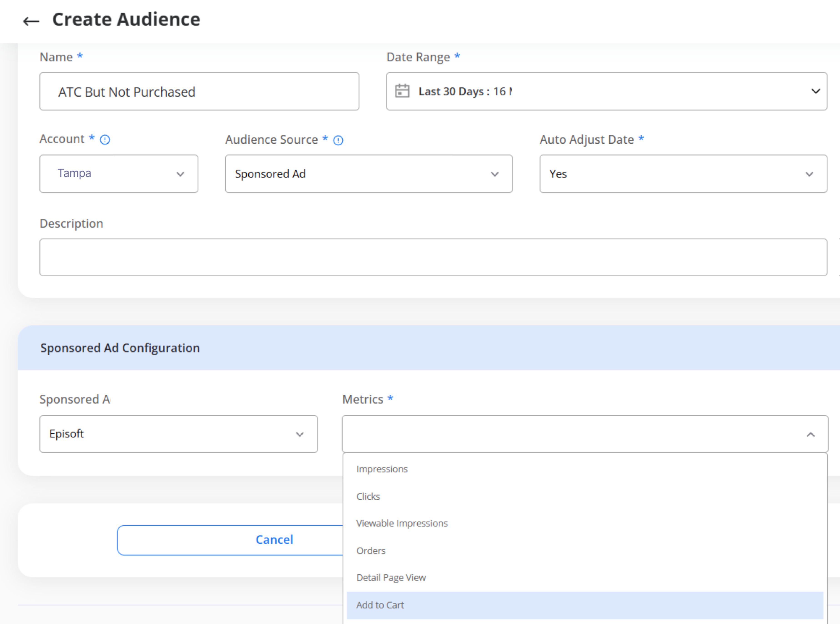This screenshot has width=840, height=624.
Task: Click the Date Range chevron arrow
Action: tap(815, 91)
